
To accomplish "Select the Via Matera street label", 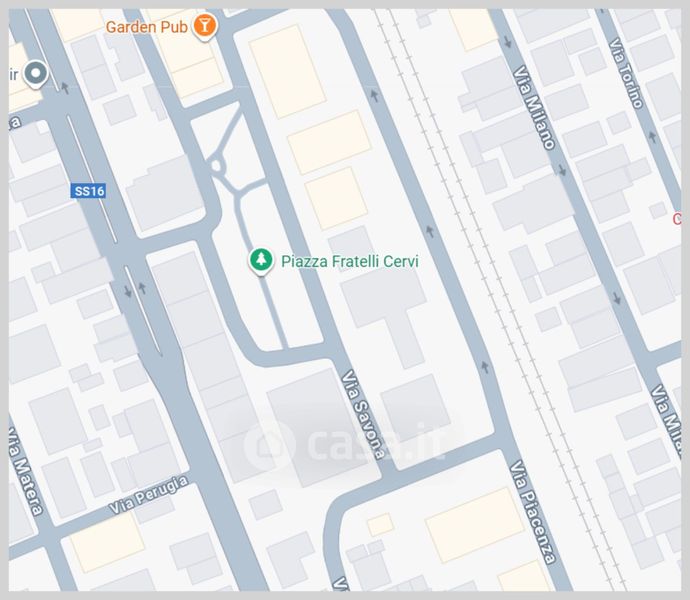I will (26, 471).
